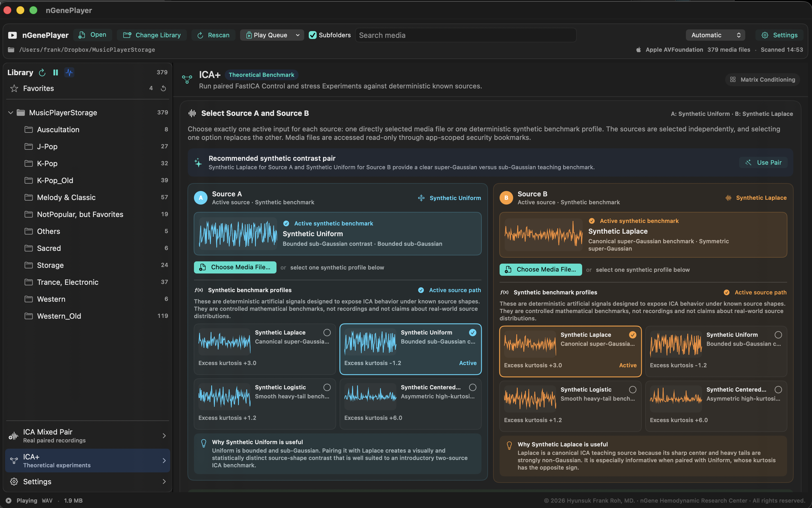
Task: Choose Media File for Source A
Action: click(235, 268)
